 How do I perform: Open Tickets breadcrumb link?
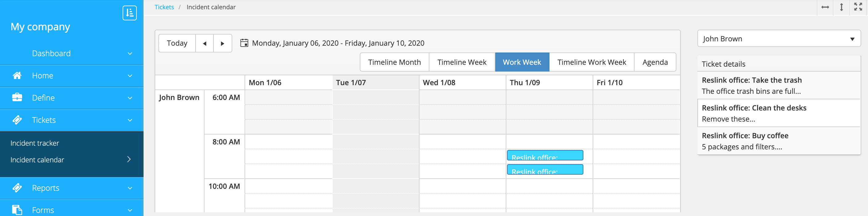[x=164, y=7]
